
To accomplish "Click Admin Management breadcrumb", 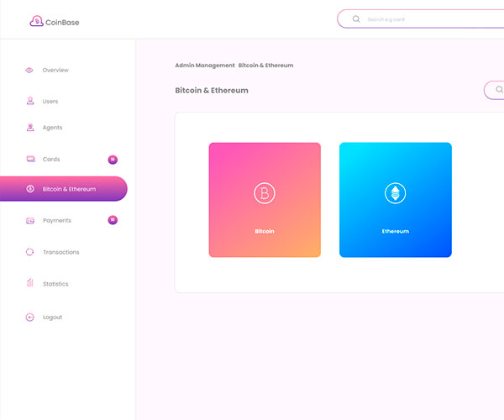I will coord(205,66).
